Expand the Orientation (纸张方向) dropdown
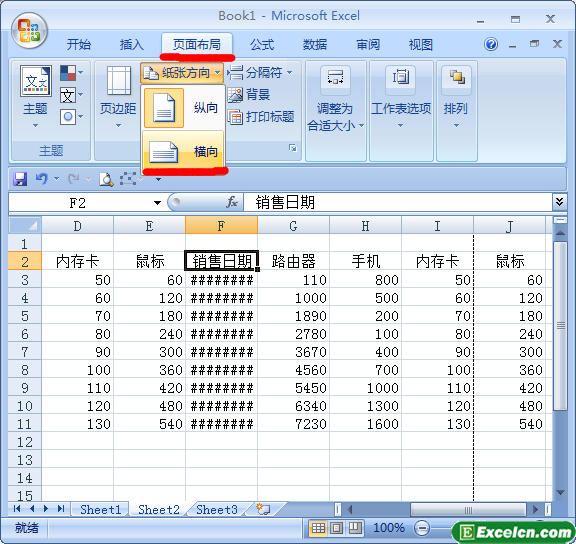 pyautogui.click(x=181, y=73)
